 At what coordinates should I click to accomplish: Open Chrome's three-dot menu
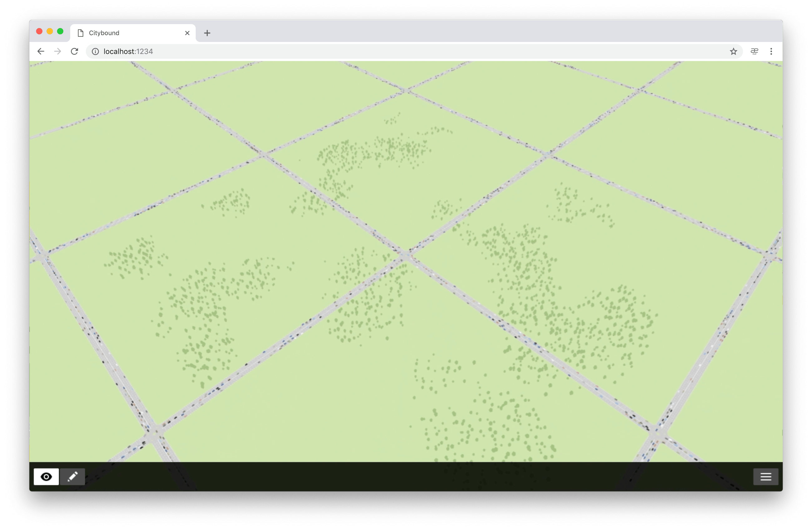771,51
